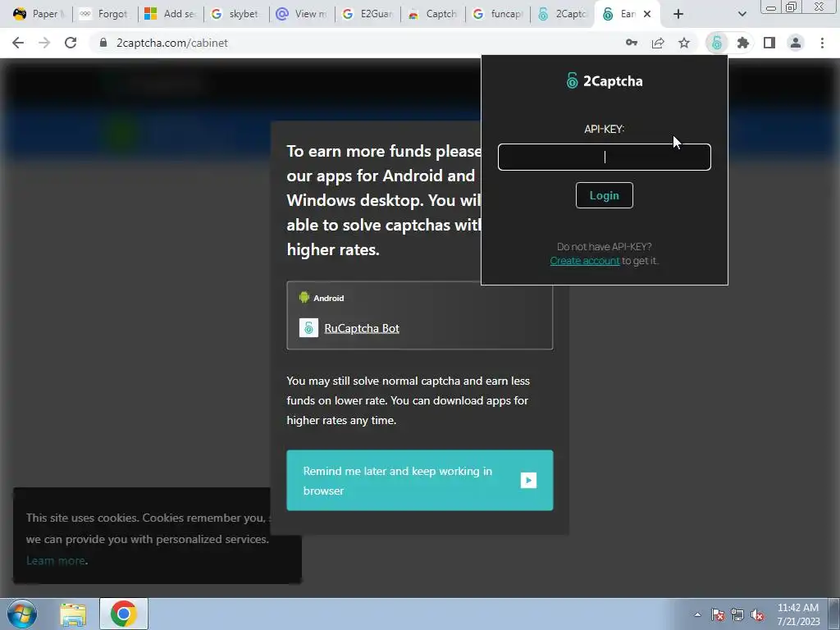840x630 pixels.
Task: Click the Action Center flag icon
Action: pyautogui.click(x=718, y=614)
